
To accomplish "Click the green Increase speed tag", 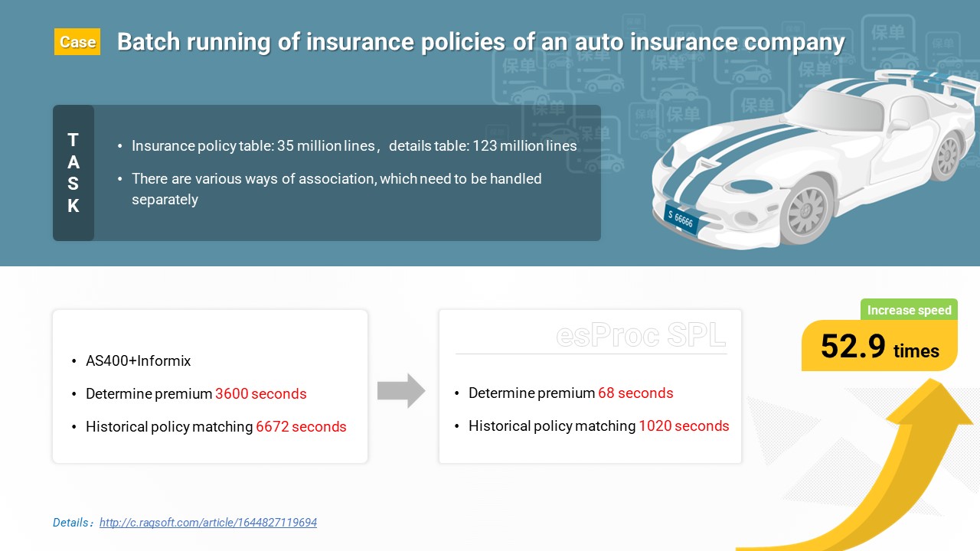I will point(909,310).
